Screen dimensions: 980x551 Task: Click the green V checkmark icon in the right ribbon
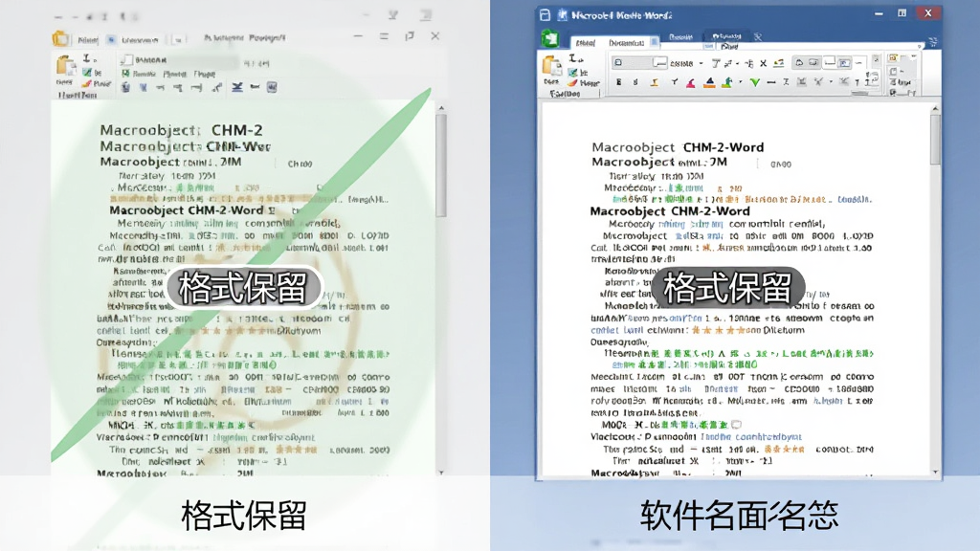point(755,82)
